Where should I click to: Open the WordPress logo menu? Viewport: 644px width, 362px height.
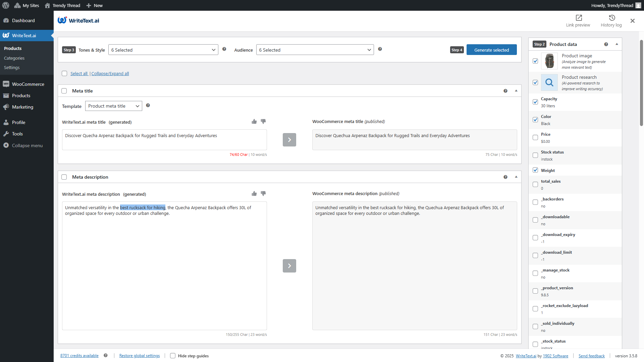(5, 5)
